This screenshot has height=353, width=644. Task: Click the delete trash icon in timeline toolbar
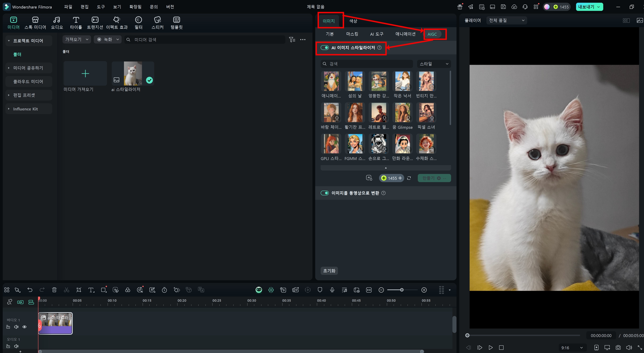[x=54, y=290]
